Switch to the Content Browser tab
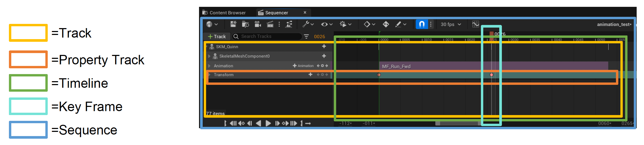 coord(224,13)
